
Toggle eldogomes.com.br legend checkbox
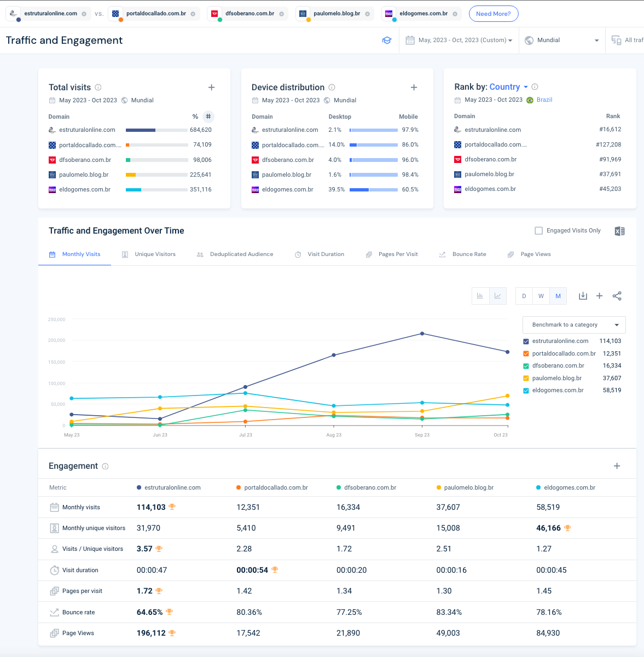[526, 391]
